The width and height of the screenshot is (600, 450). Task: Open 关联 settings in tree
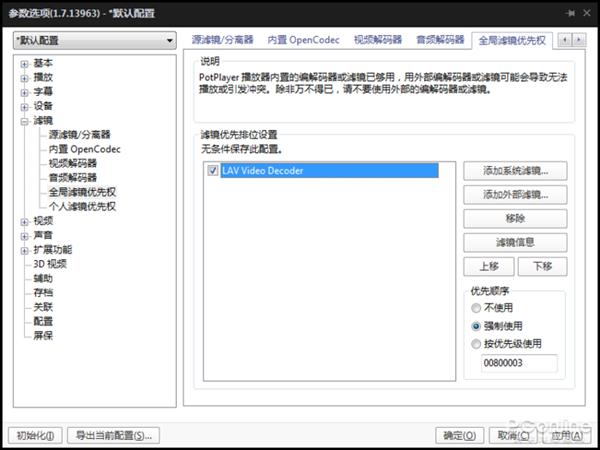coord(43,307)
